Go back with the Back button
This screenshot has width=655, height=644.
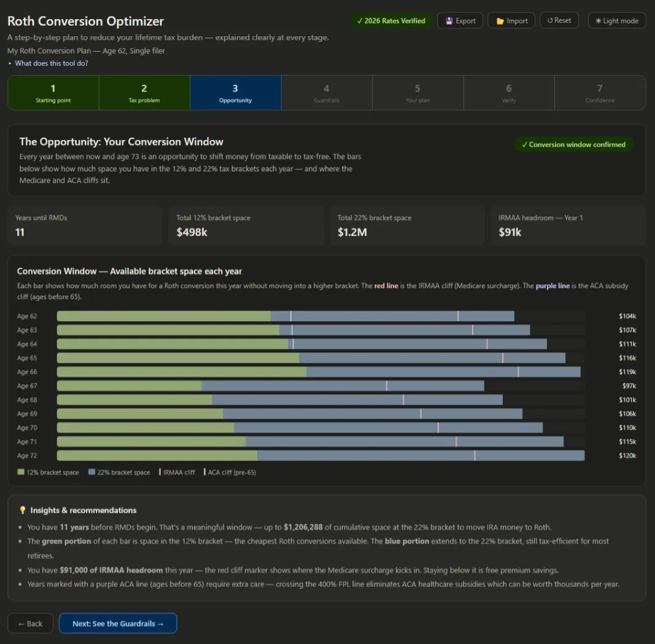pyautogui.click(x=31, y=624)
